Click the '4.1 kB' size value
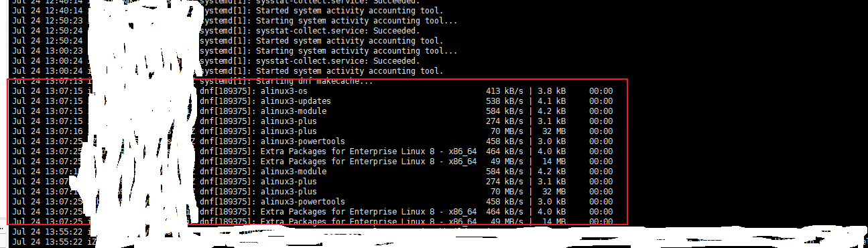Viewport: 868px width, 248px height. pos(552,101)
